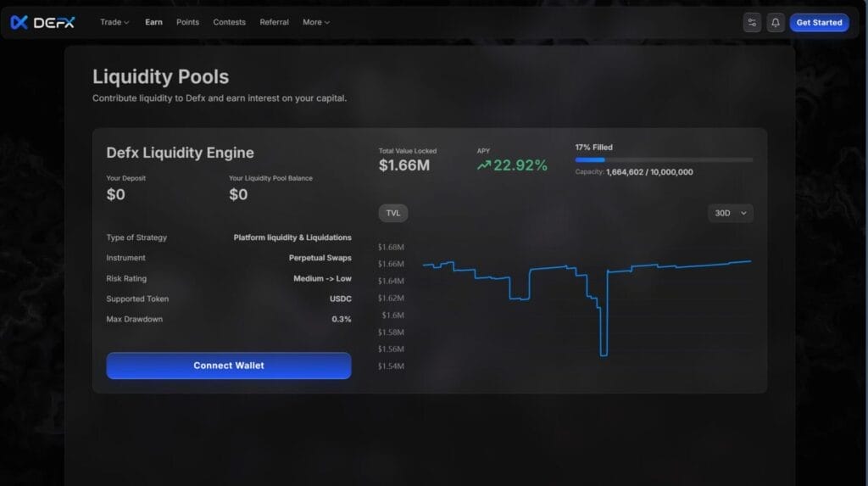Viewport: 868px width, 486px height.
Task: Click the USDC supported token value
Action: click(341, 299)
